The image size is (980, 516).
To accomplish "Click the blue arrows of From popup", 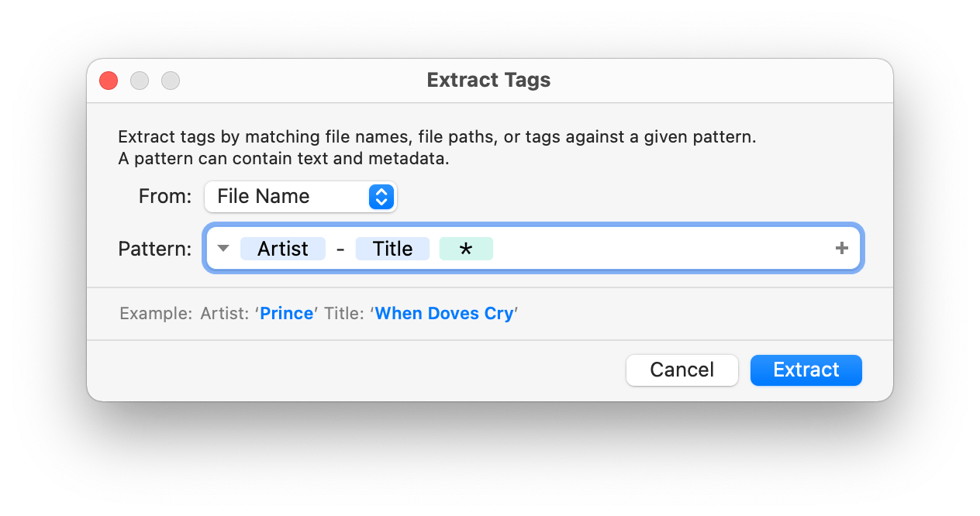I will tap(381, 197).
